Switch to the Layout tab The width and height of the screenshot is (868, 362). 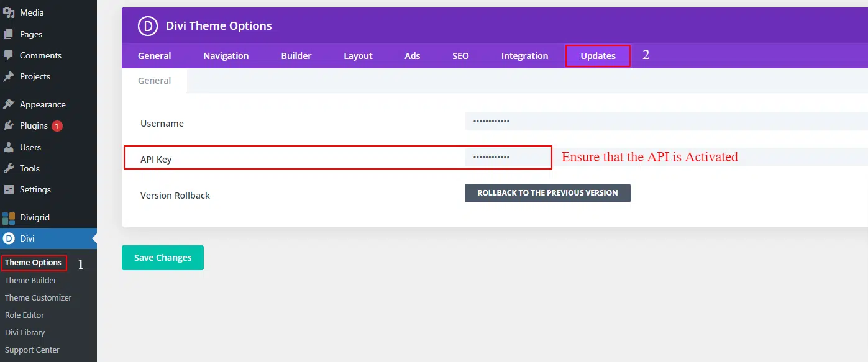click(x=358, y=56)
